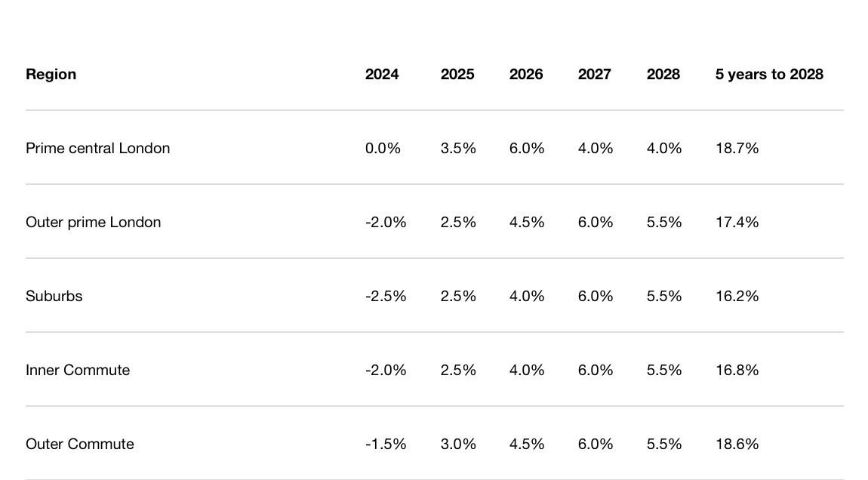Viewport: 868px width, 480px height.
Task: Click Outer Commute's 18.6% five-year value
Action: click(x=737, y=444)
